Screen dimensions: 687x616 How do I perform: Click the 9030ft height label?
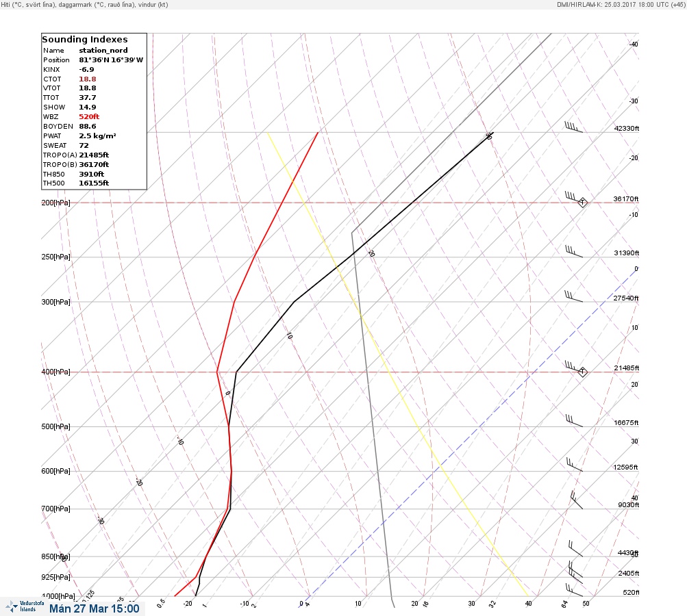point(628,505)
